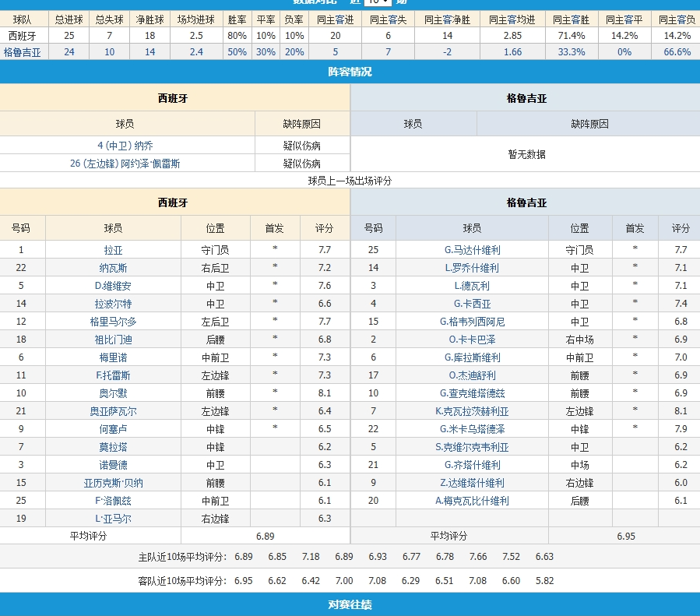Open D.维维安 player profile
The image size is (700, 616).
click(113, 286)
